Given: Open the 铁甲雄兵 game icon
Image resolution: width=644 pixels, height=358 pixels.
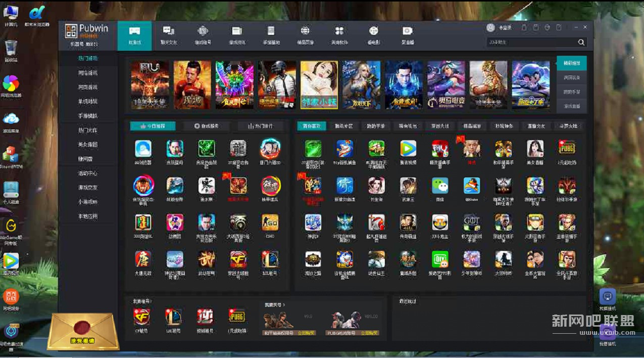Looking at the screenshot, I should 270,186.
